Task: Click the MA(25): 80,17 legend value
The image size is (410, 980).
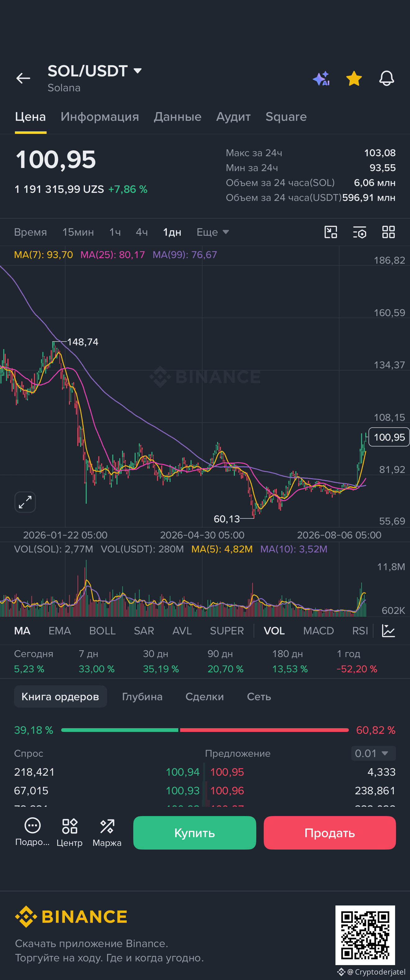Action: pos(113,255)
